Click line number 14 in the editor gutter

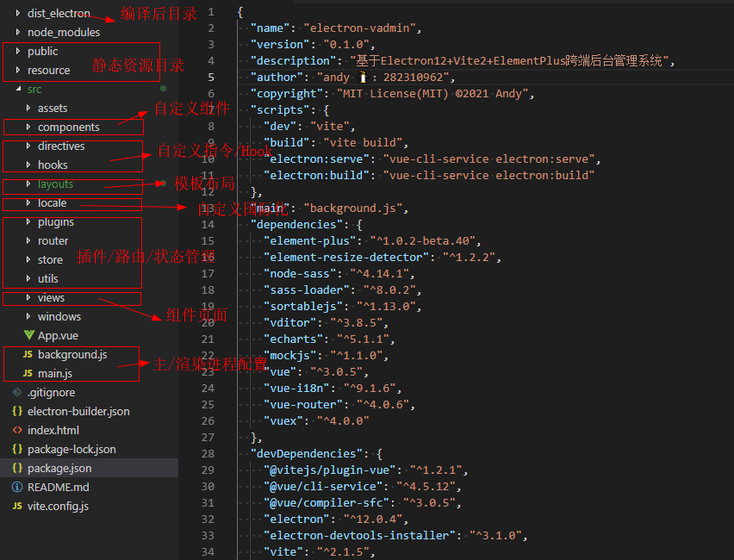coord(208,224)
